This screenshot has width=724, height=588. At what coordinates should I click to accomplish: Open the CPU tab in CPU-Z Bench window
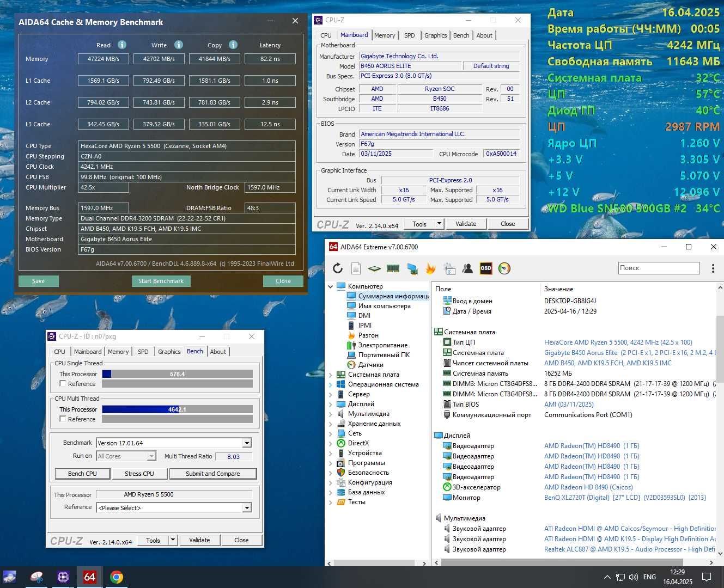tap(60, 352)
